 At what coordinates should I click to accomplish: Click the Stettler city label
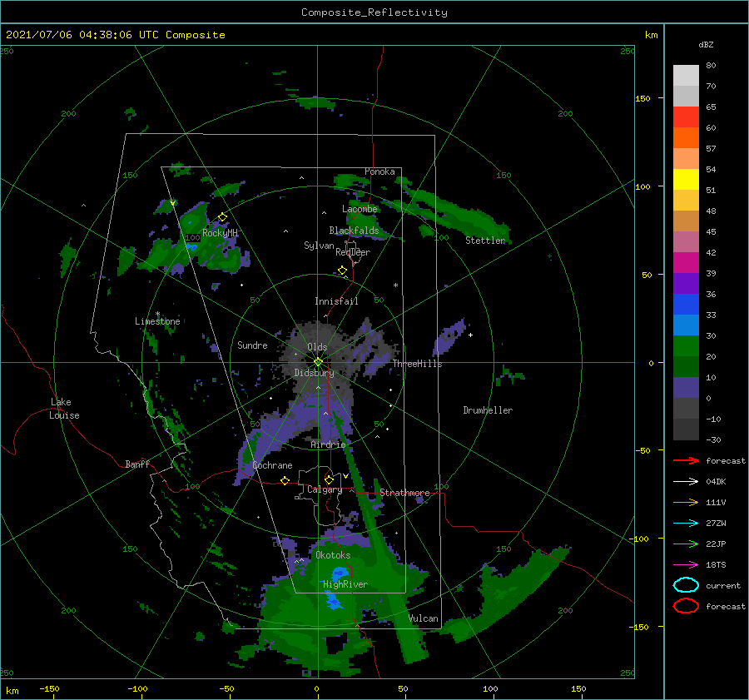[485, 241]
